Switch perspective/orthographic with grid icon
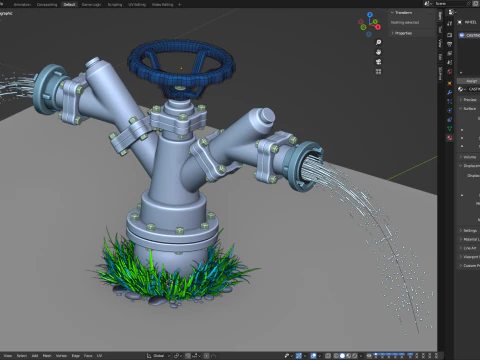 (x=378, y=72)
